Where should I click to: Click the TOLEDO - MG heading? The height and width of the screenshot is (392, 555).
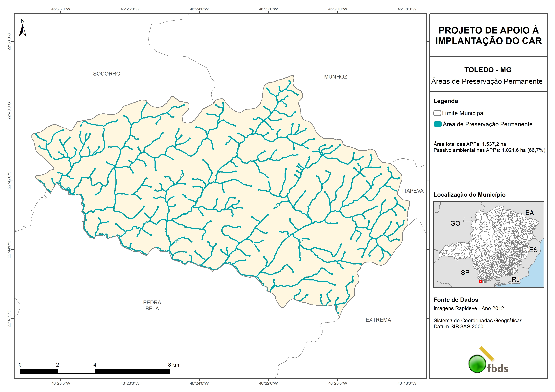pyautogui.click(x=488, y=70)
